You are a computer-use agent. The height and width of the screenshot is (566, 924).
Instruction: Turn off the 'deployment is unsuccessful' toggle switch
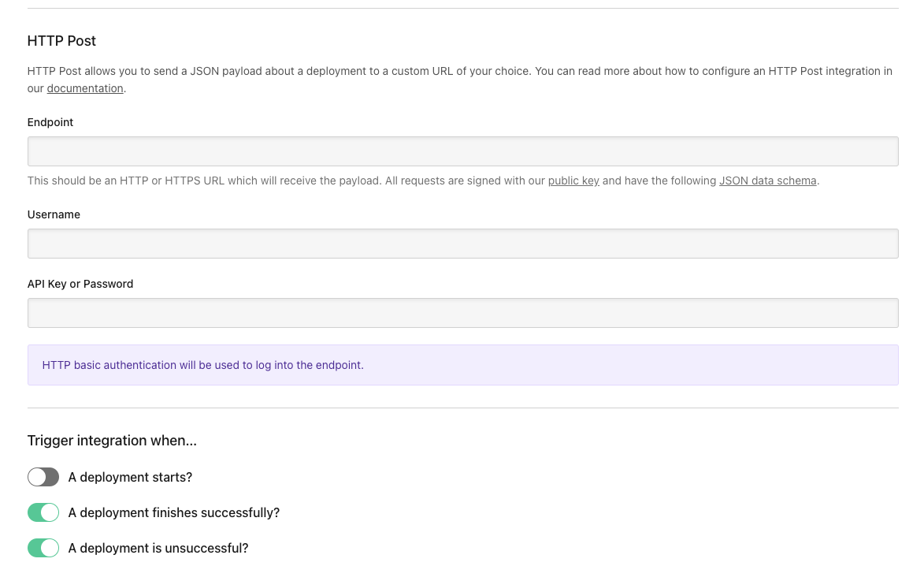click(x=43, y=548)
